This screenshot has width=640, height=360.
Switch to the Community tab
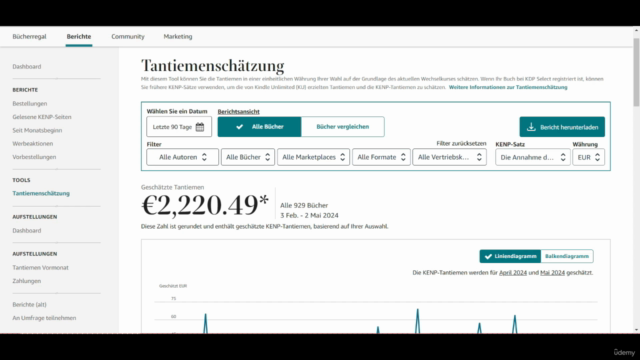click(128, 36)
